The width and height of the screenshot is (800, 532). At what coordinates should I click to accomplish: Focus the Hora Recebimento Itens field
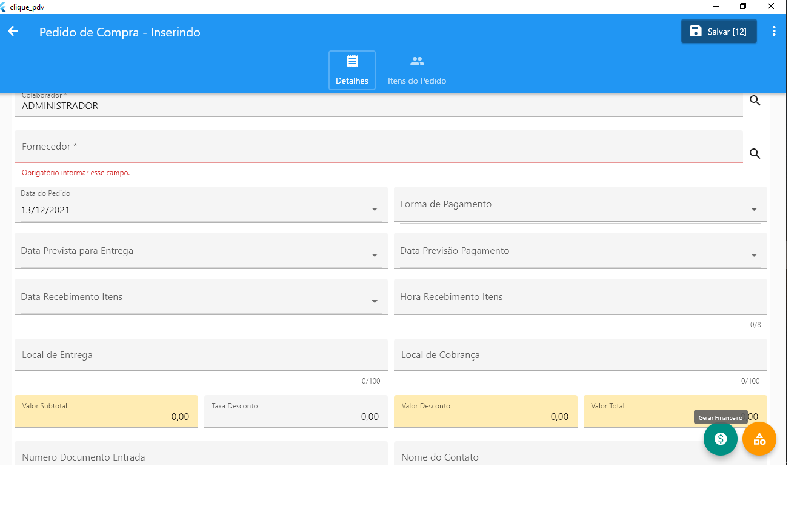click(581, 297)
